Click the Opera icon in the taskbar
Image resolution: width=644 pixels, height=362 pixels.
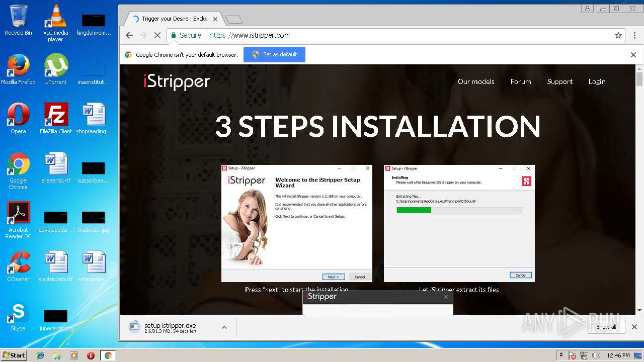point(91,355)
